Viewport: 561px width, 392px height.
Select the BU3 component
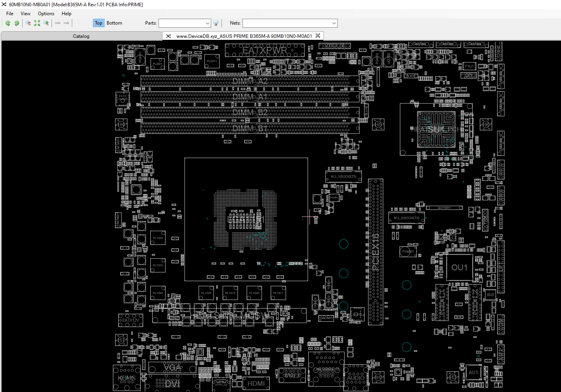tap(490, 294)
